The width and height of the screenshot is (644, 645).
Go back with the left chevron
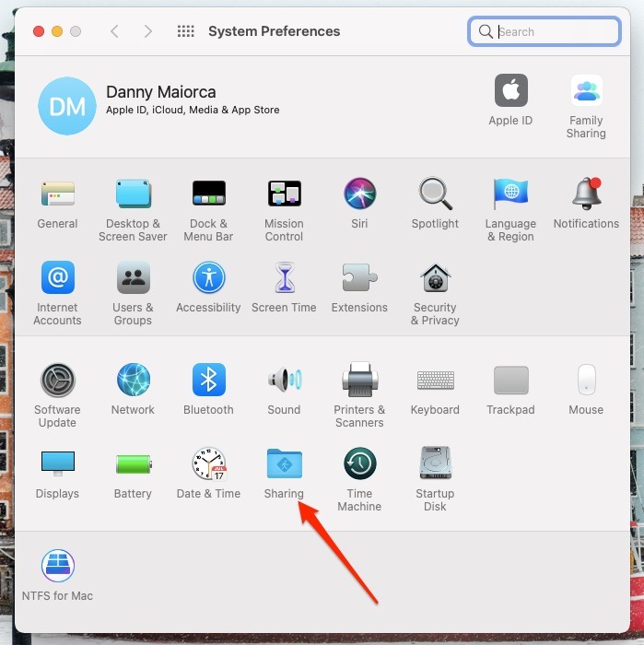click(114, 31)
